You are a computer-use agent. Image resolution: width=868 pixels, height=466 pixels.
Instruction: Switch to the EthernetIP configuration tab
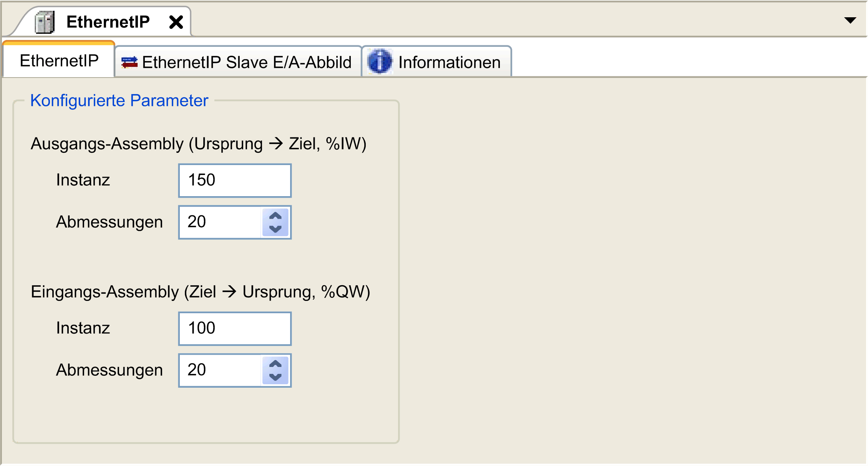[59, 61]
